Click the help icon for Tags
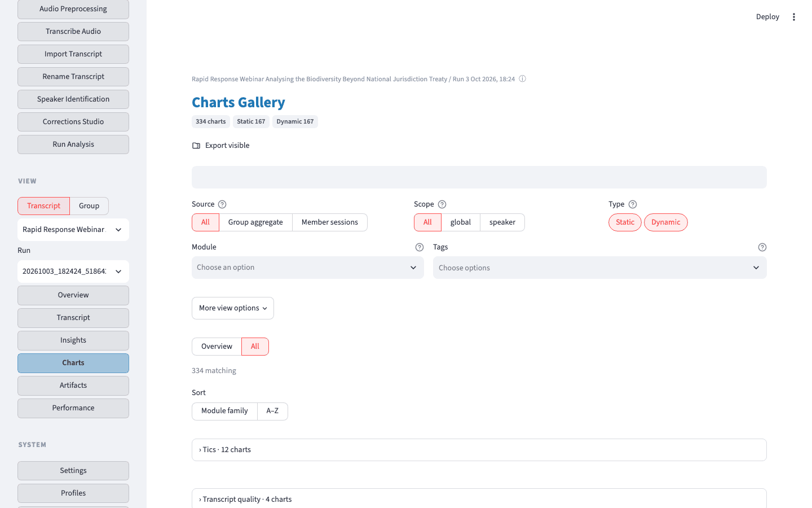The image size is (812, 508). (x=762, y=247)
